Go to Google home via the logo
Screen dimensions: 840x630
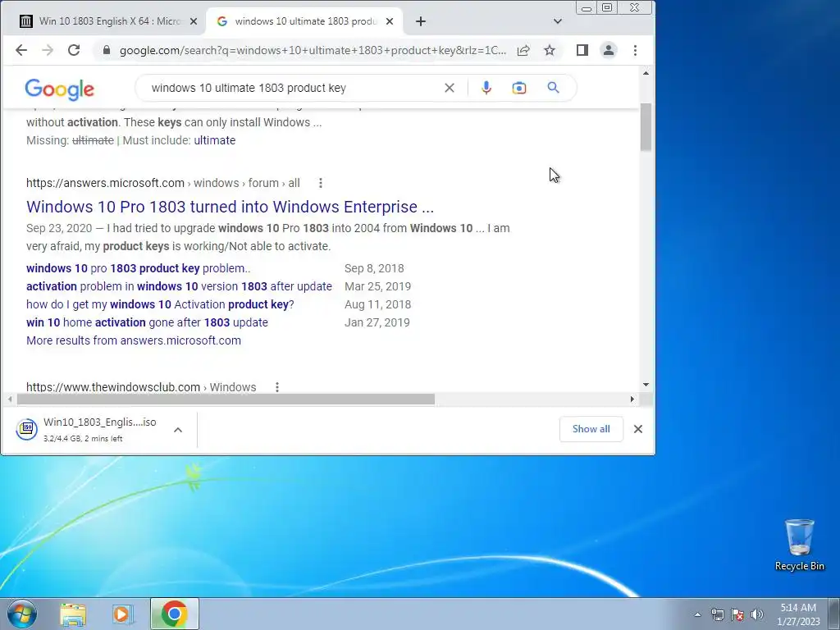click(x=59, y=89)
